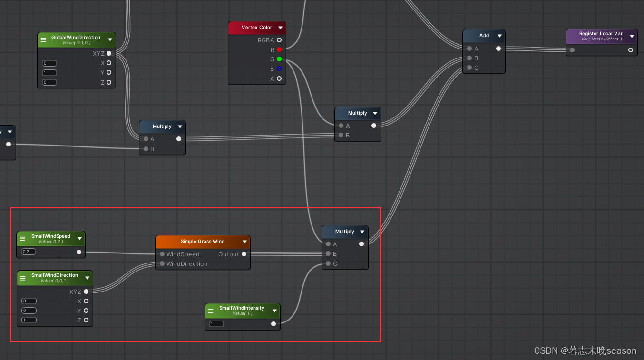Click the green G port of Vertex Color
This screenshot has width=644, height=360.
pyautogui.click(x=279, y=59)
